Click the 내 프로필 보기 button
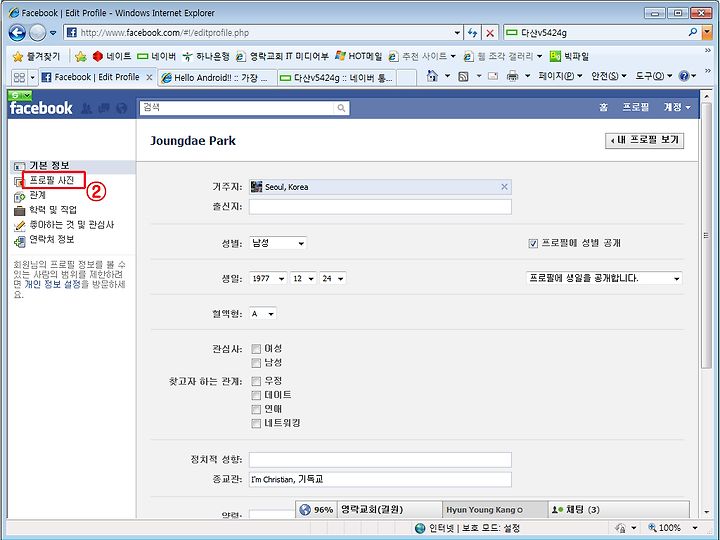 coord(645,141)
